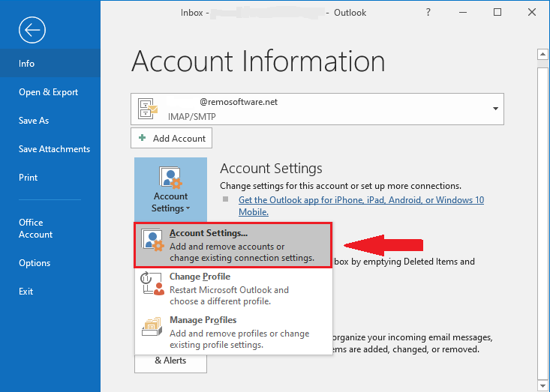Click the Account Settings section heading
The image size is (550, 392).
point(271,169)
